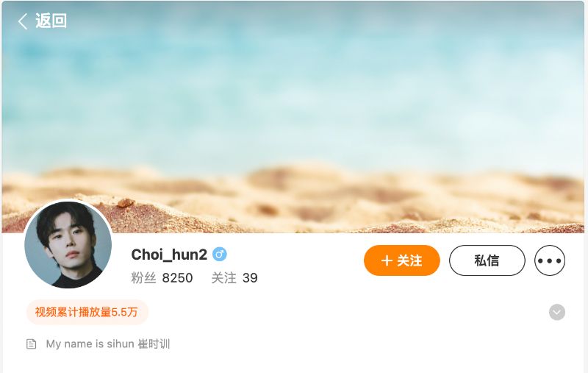Open the 关注 following label beside 39
The image size is (588, 373).
[x=224, y=278]
